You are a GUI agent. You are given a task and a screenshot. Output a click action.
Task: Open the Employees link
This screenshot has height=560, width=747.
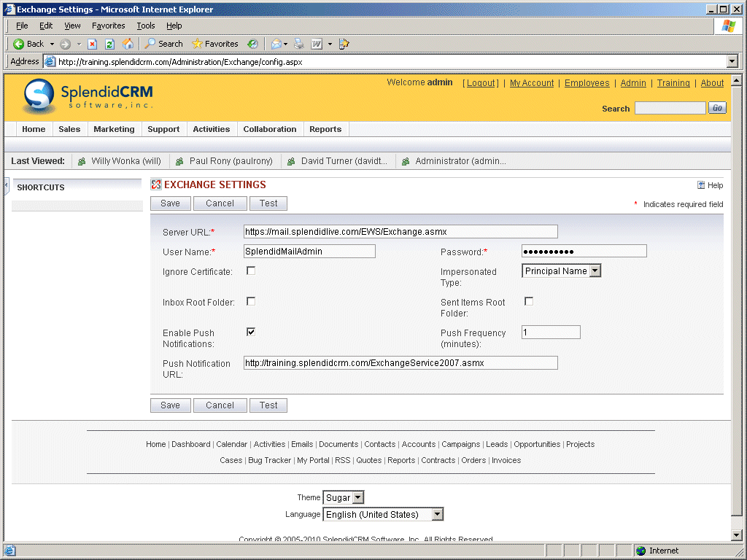(587, 83)
